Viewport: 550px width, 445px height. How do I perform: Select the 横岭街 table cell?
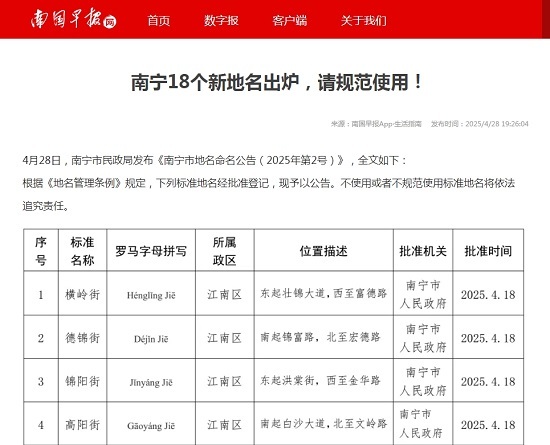82,294
